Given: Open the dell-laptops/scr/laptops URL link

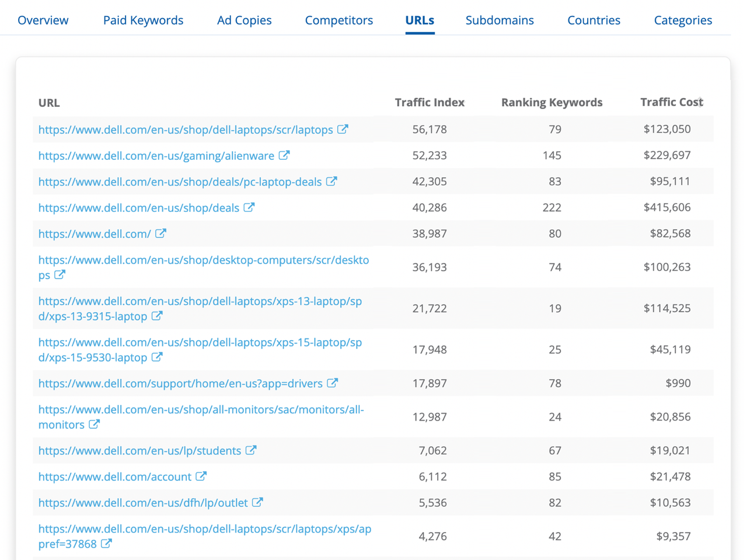Looking at the screenshot, I should tap(186, 129).
